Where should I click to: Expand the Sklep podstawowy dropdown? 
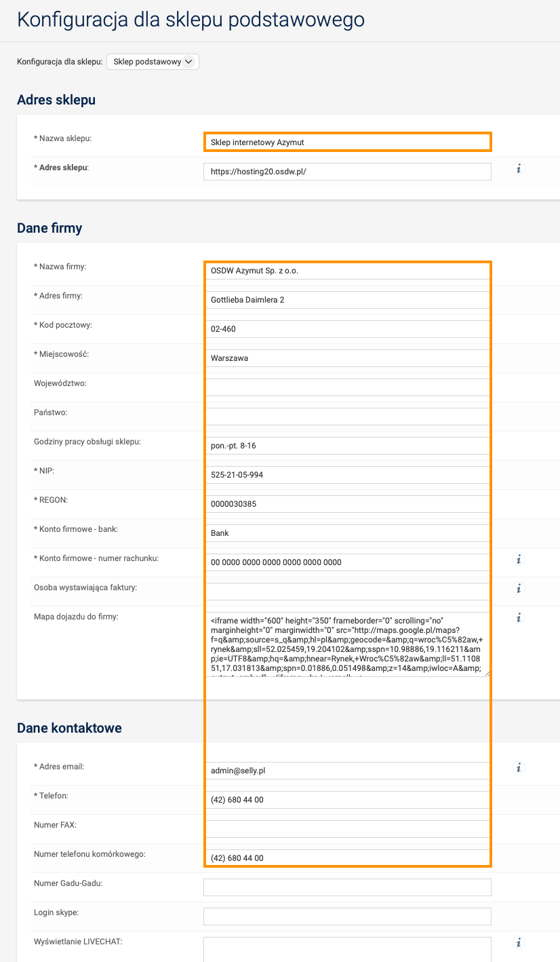pyautogui.click(x=153, y=62)
